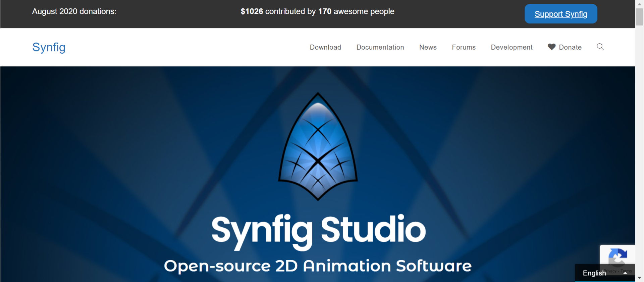
Task: Click the August 2020 donations label
Action: coord(74,11)
